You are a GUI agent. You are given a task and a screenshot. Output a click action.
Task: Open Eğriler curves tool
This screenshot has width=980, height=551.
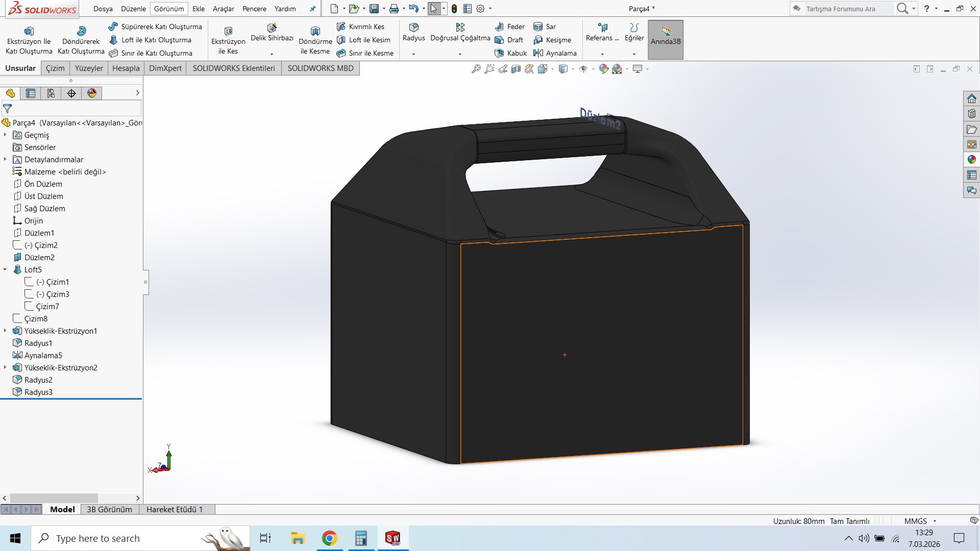coord(634,33)
